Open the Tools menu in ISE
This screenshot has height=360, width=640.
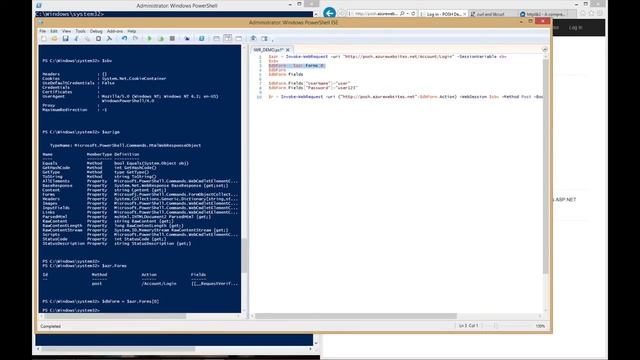coord(80,31)
